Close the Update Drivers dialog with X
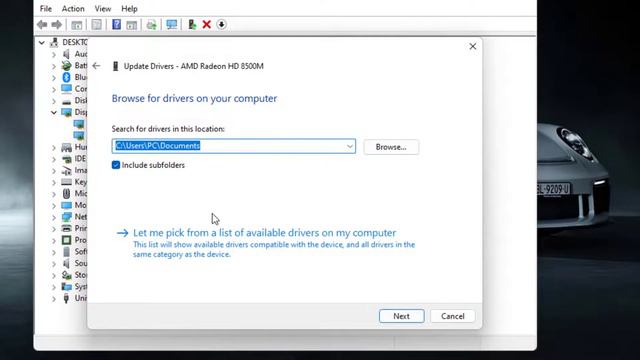Viewport: 640px width, 360px height. [x=473, y=47]
